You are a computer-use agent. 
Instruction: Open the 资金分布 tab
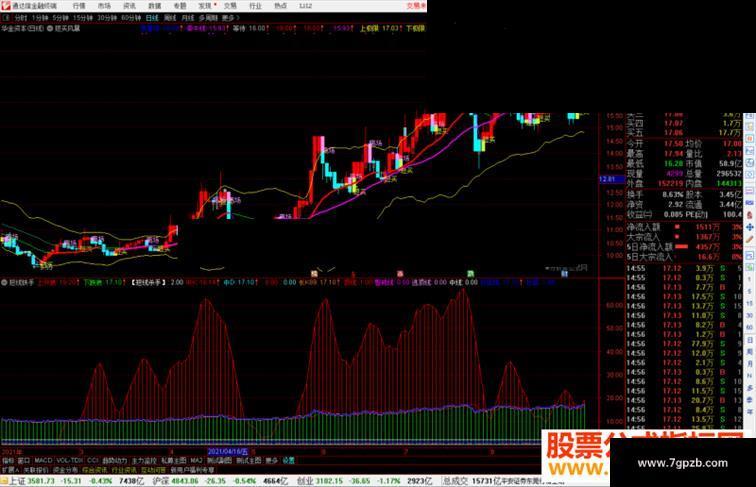[65, 470]
